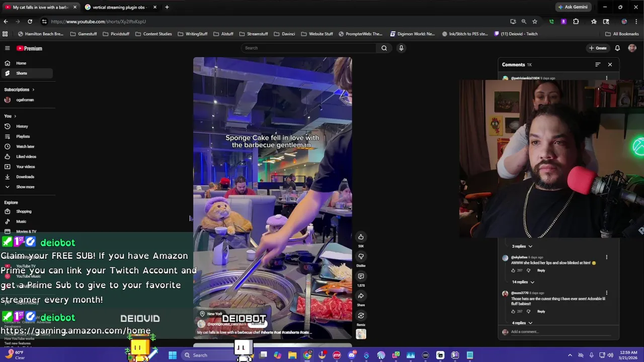Go to the YouTube Premium logo home
The width and height of the screenshot is (644, 362).
tap(29, 48)
